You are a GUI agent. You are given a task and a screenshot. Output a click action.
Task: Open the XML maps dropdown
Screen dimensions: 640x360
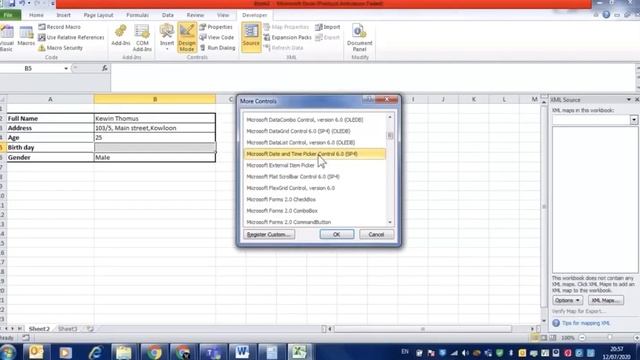(633, 120)
